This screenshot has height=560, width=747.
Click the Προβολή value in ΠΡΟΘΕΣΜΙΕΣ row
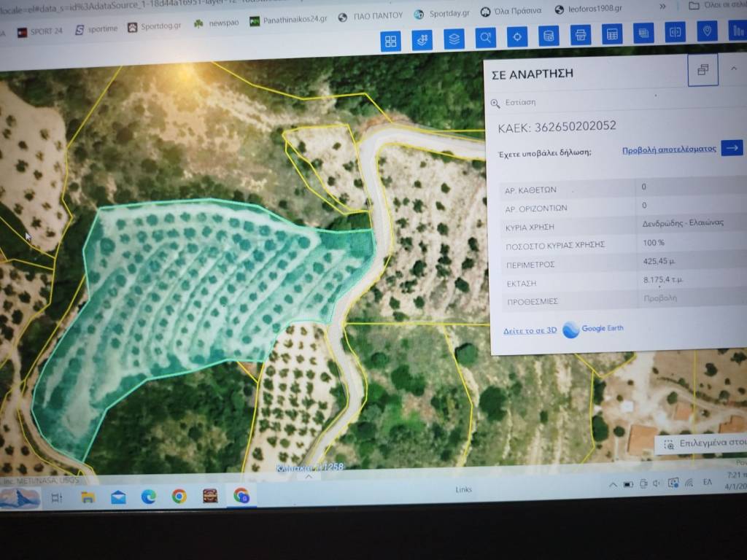point(659,298)
